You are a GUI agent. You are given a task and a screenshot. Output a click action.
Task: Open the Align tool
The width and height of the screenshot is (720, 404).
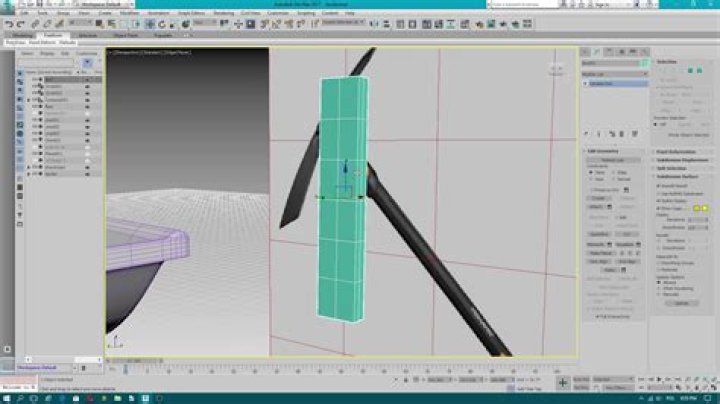point(386,24)
